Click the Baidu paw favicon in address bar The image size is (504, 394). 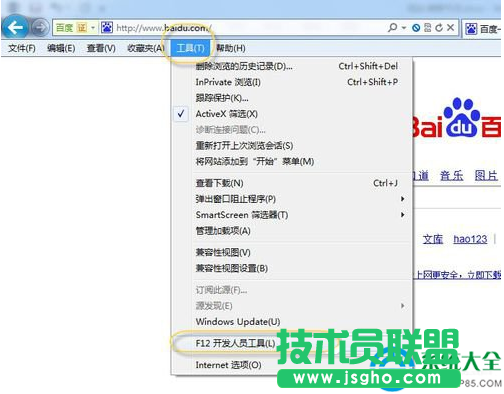click(x=107, y=27)
